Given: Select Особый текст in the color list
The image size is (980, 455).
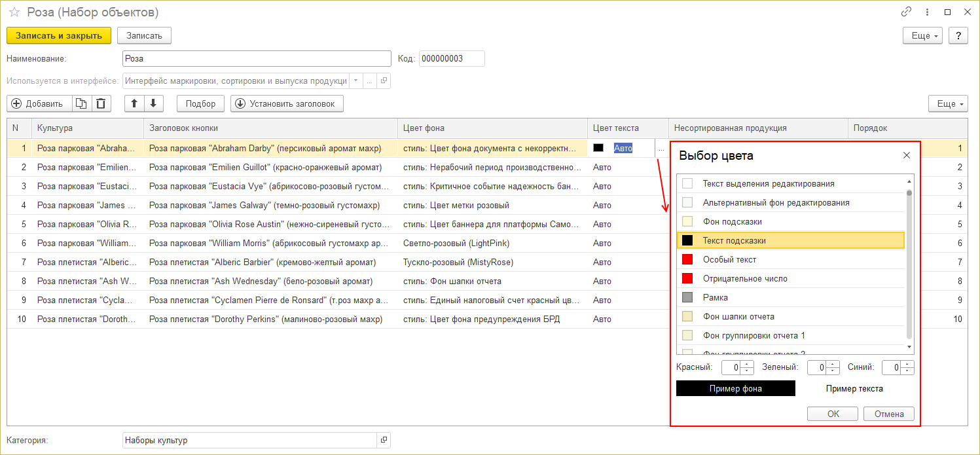Looking at the screenshot, I should pyautogui.click(x=729, y=260).
